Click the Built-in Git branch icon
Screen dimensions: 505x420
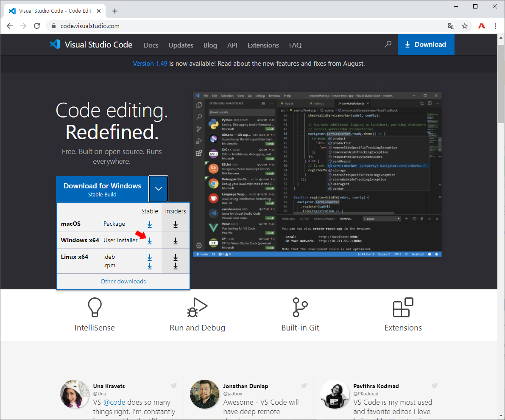click(x=300, y=307)
